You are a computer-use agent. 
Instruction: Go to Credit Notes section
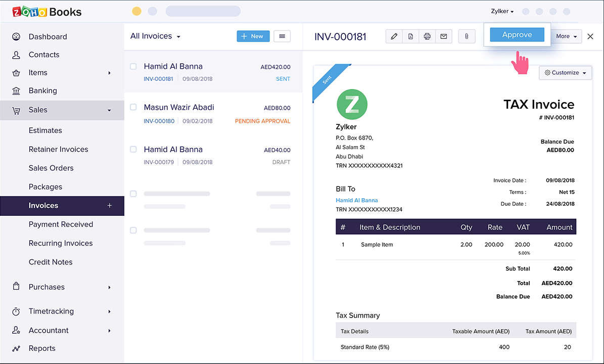51,262
